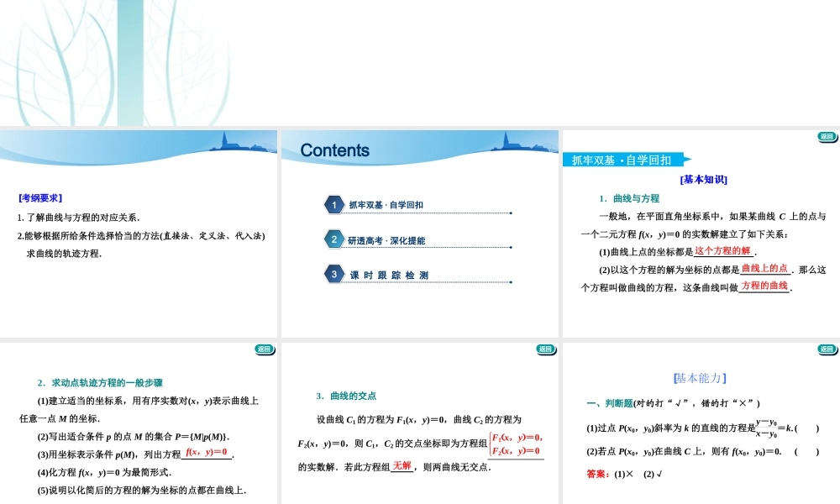Click the 返回 button beside 基本知识 slide
Viewport: 840px width, 504px height.
(x=827, y=137)
